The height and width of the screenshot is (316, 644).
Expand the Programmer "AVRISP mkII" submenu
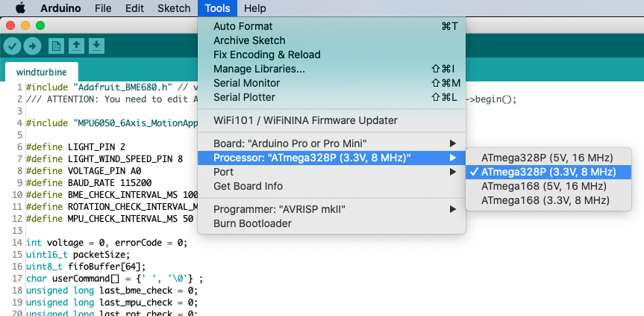331,210
